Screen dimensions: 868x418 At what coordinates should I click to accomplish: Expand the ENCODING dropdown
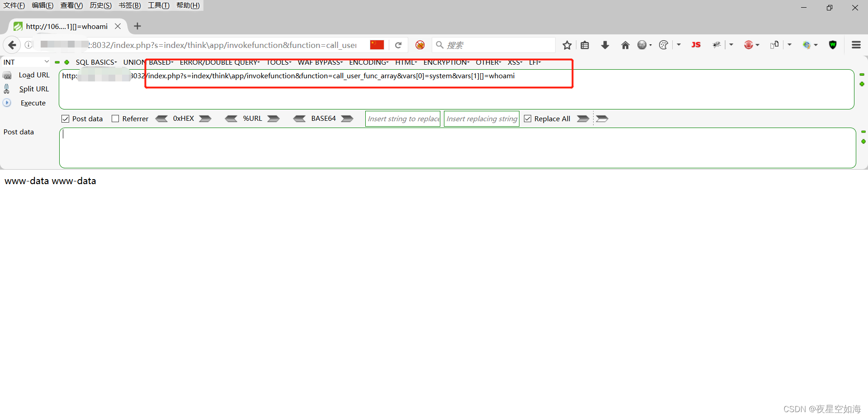[x=369, y=62]
